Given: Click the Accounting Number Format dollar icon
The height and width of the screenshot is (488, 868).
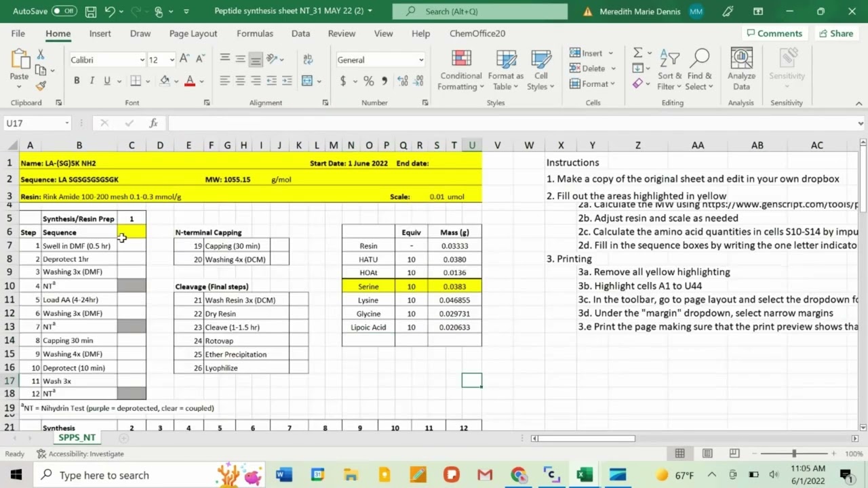Looking at the screenshot, I should 343,81.
